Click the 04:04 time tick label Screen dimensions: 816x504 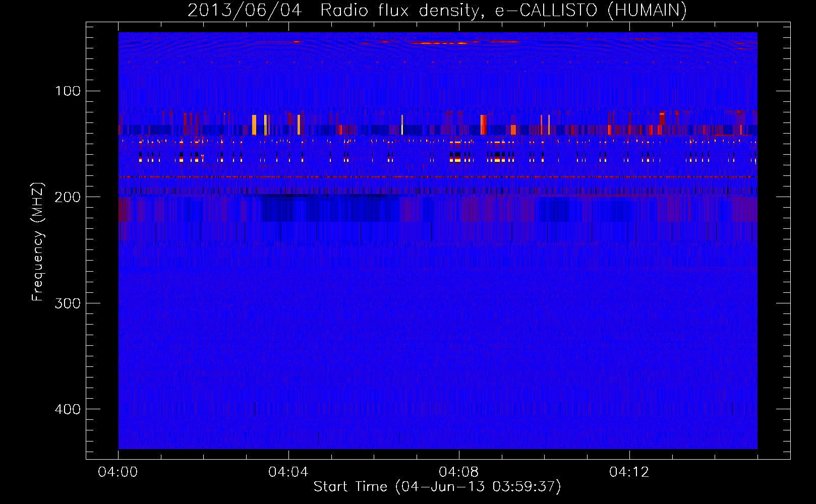tap(288, 472)
